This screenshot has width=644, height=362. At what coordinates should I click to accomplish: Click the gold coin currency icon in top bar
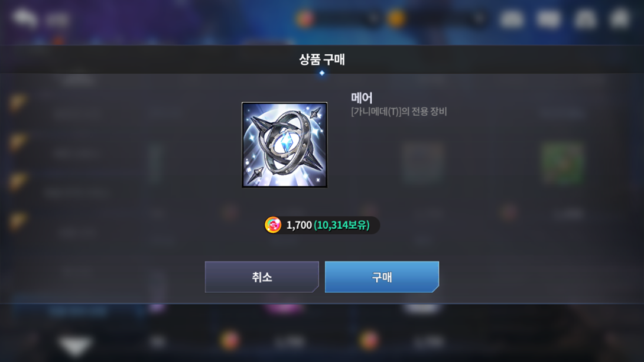396,18
